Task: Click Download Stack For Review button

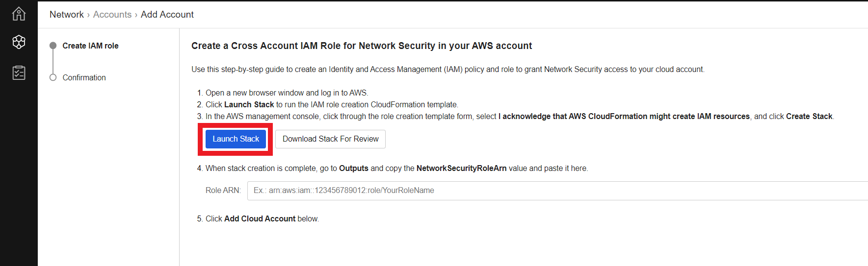Action: pyautogui.click(x=331, y=139)
